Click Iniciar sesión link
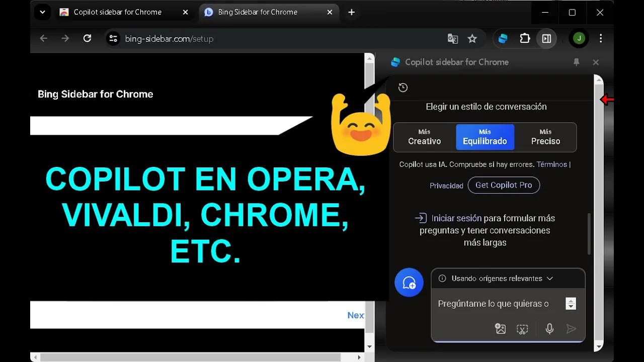The width and height of the screenshot is (644, 362). pos(457,218)
